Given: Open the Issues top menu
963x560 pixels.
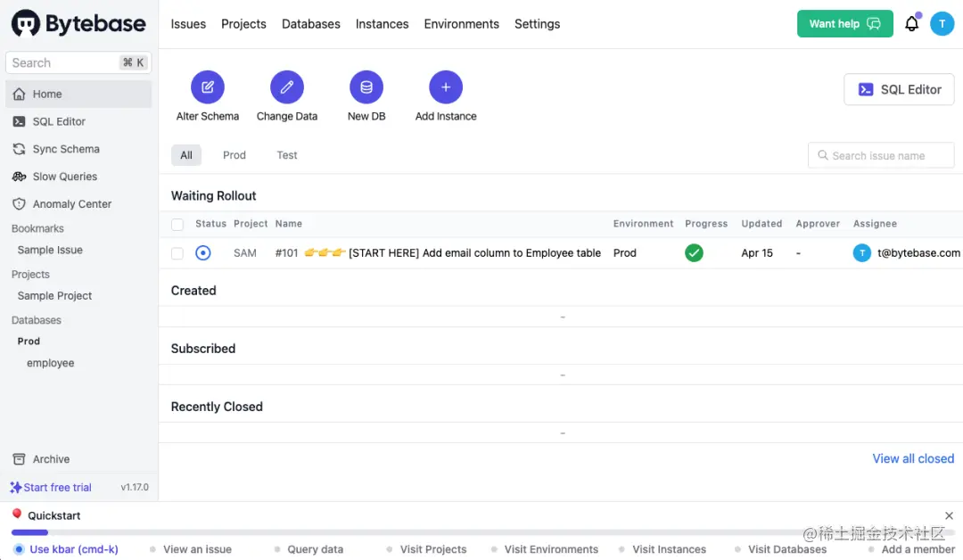Looking at the screenshot, I should coord(188,24).
